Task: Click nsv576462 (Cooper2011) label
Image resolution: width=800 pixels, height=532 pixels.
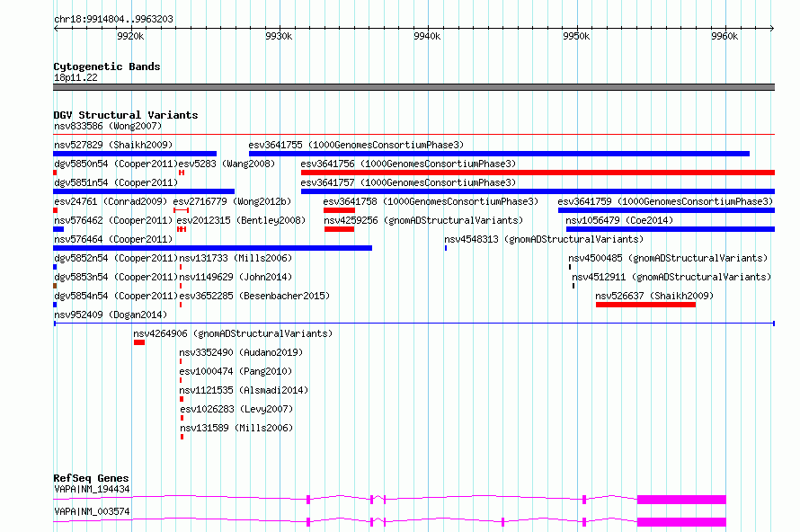Action: (113, 220)
